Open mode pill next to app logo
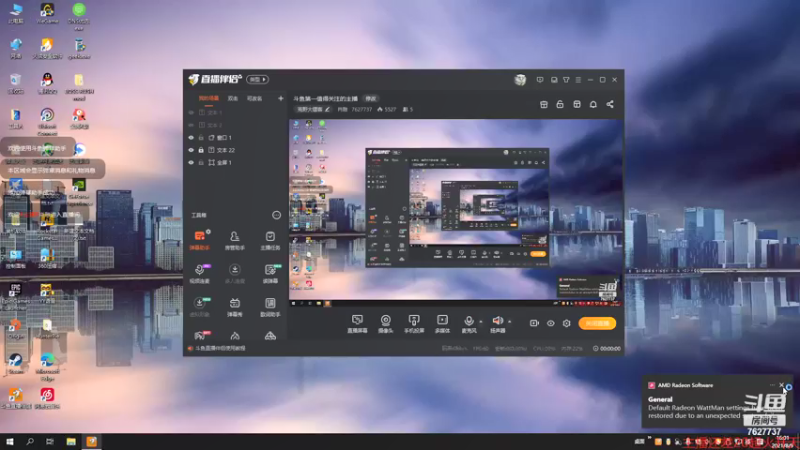 [x=258, y=80]
